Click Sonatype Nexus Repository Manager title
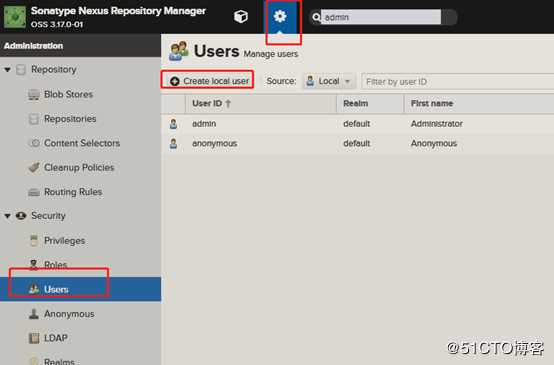The width and height of the screenshot is (554, 365). tap(118, 11)
